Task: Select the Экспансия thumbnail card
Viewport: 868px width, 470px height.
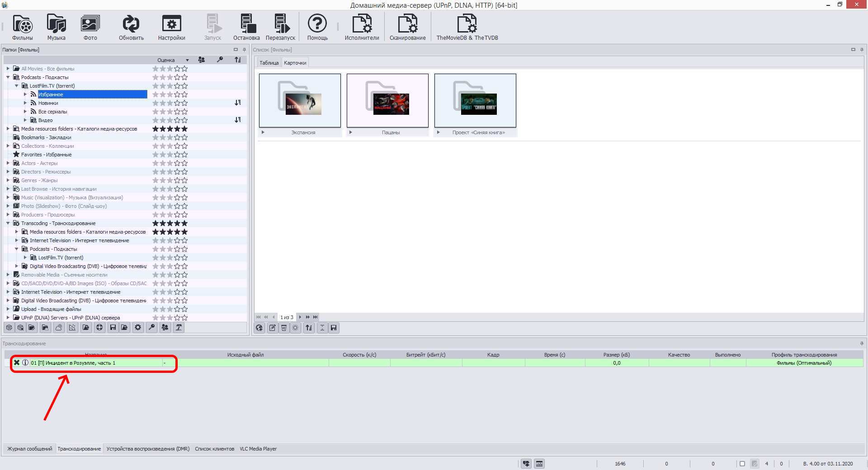Action: 300,101
